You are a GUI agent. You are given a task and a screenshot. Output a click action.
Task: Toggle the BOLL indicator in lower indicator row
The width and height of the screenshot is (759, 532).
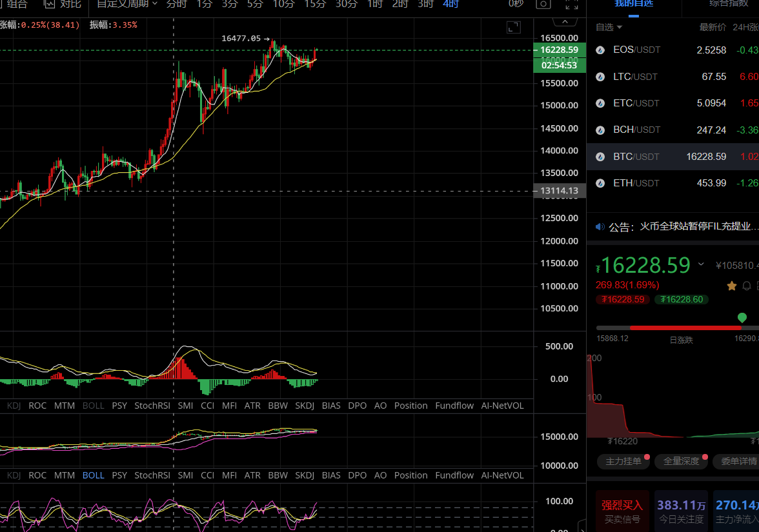[93, 475]
